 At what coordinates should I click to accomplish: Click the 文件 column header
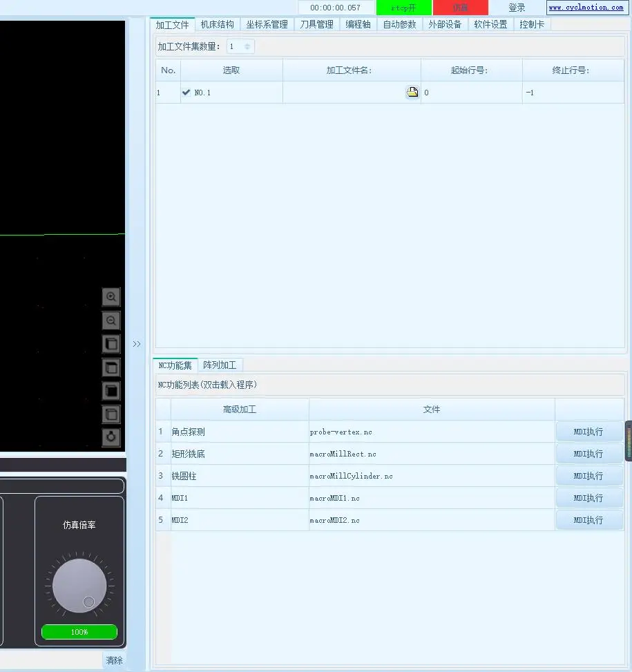pos(432,410)
